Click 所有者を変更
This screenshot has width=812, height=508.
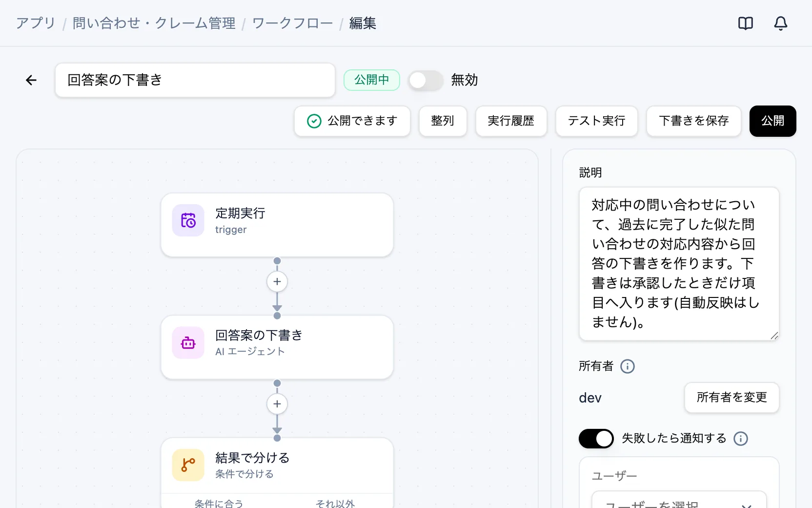click(x=732, y=398)
